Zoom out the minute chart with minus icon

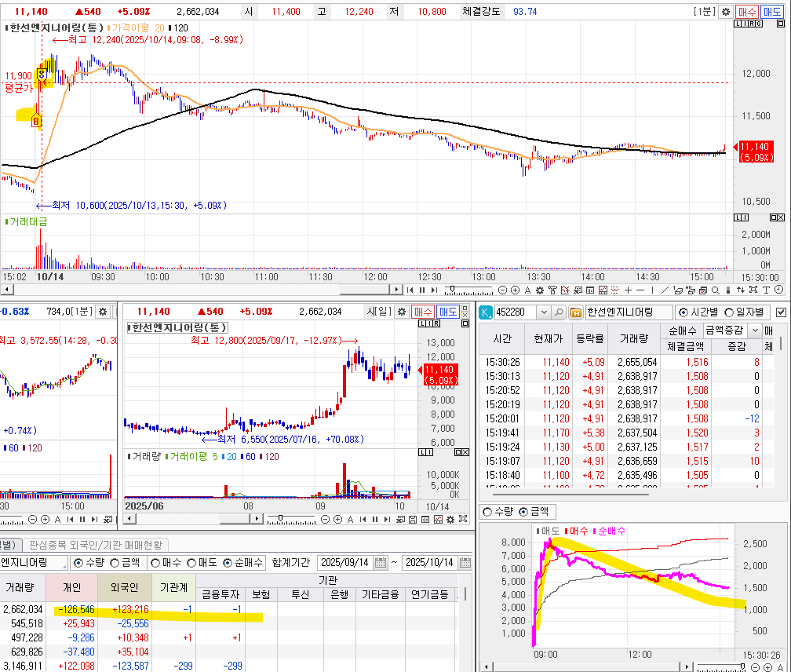pyautogui.click(x=502, y=290)
